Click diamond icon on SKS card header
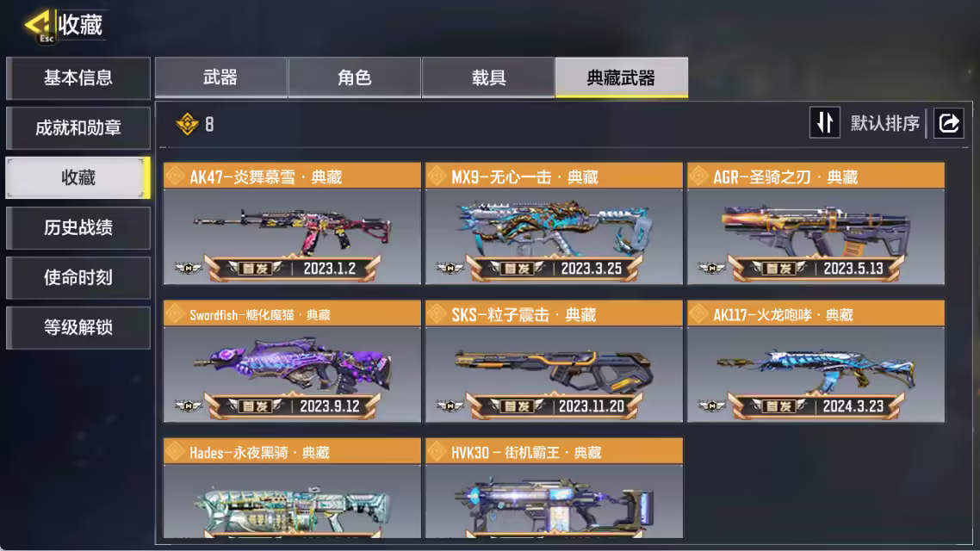 coord(437,314)
